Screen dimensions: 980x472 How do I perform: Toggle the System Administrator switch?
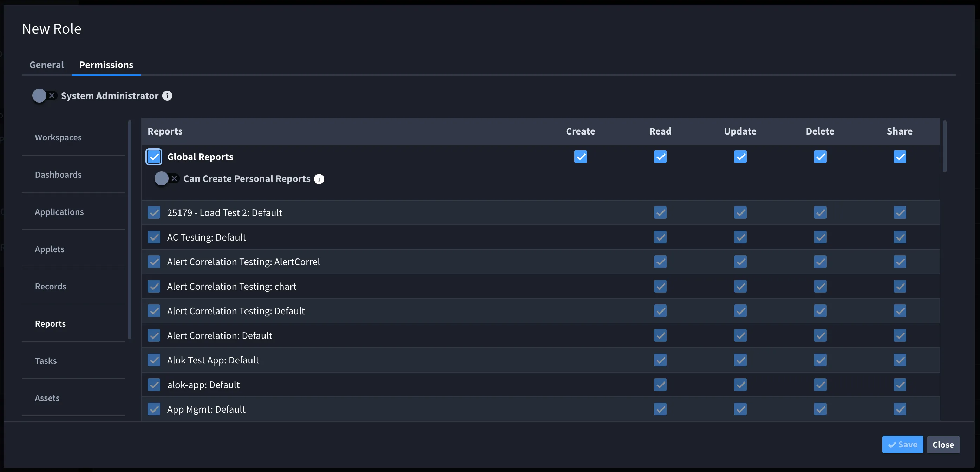tap(45, 96)
